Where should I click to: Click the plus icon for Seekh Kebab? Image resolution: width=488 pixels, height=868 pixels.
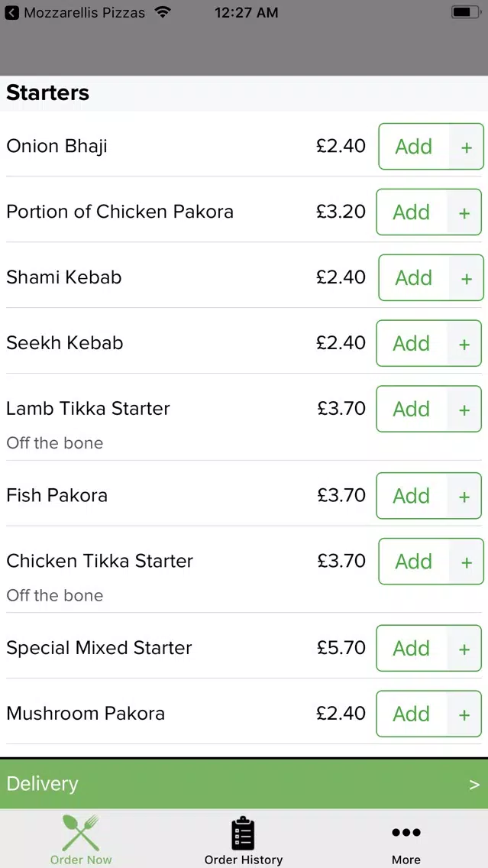click(x=464, y=344)
